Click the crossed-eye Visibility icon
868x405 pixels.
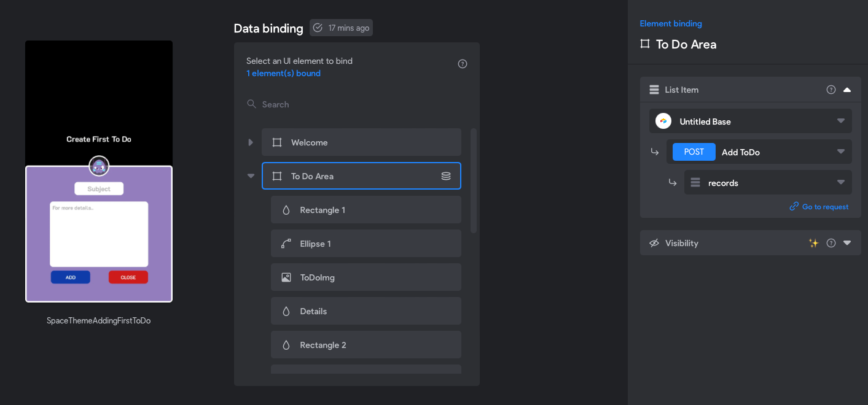[x=654, y=243]
